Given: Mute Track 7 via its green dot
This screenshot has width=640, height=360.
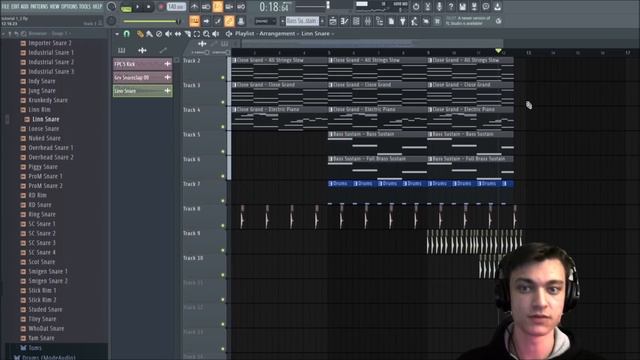Looking at the screenshot, I should pyautogui.click(x=223, y=201).
